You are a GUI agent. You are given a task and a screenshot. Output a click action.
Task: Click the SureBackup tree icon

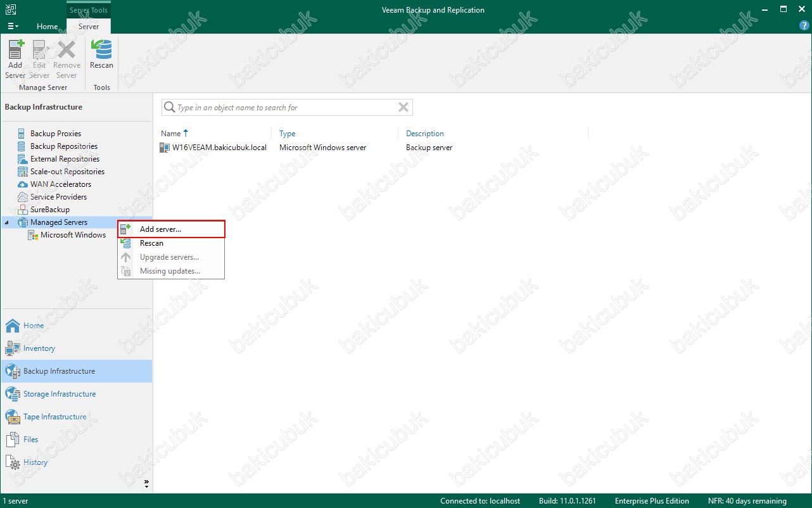pyautogui.click(x=23, y=210)
